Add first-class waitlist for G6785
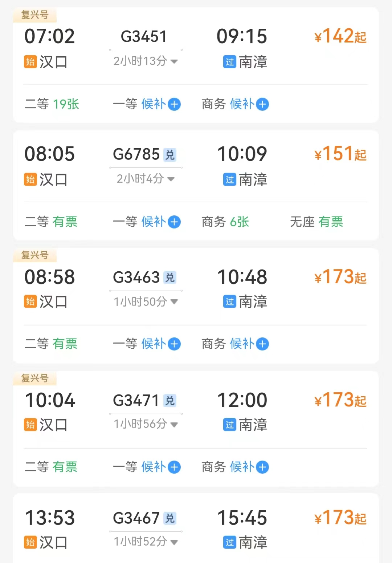The image size is (392, 563). (174, 222)
